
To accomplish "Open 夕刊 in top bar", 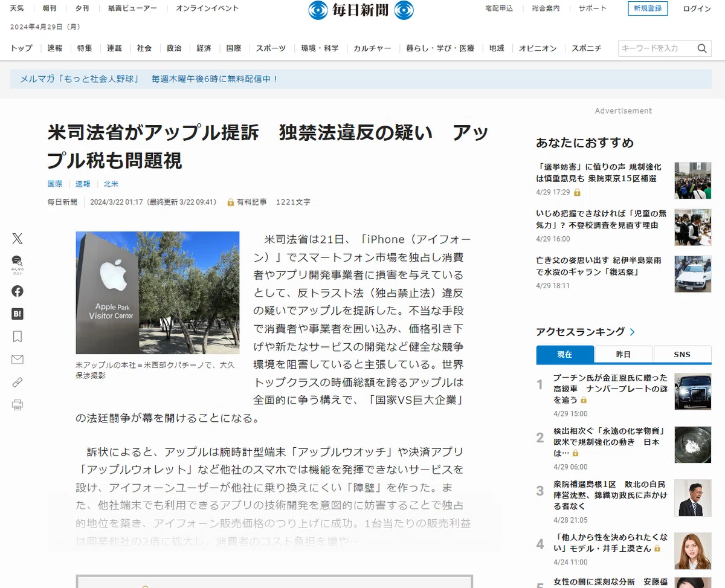I will coord(83,8).
